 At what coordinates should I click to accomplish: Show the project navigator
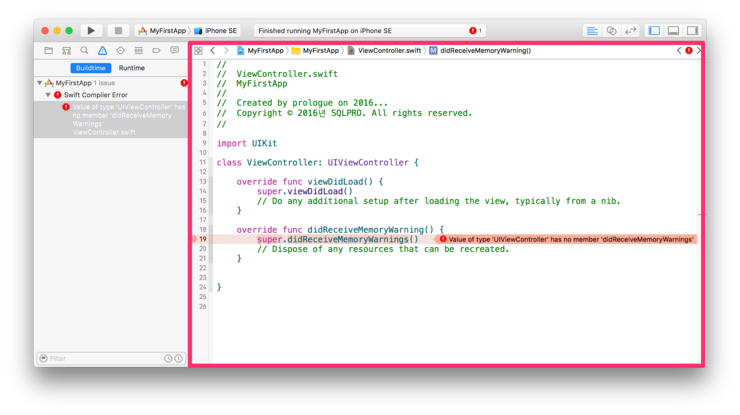(x=48, y=51)
